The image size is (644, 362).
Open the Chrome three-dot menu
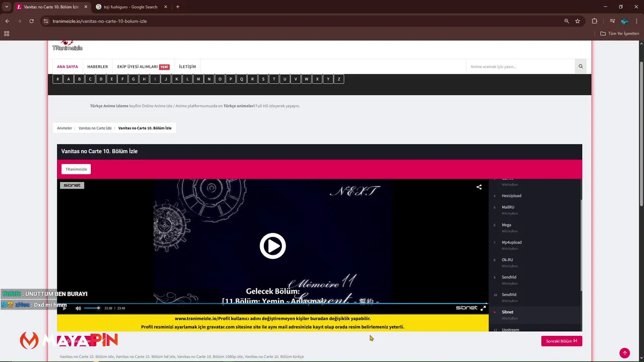click(636, 21)
